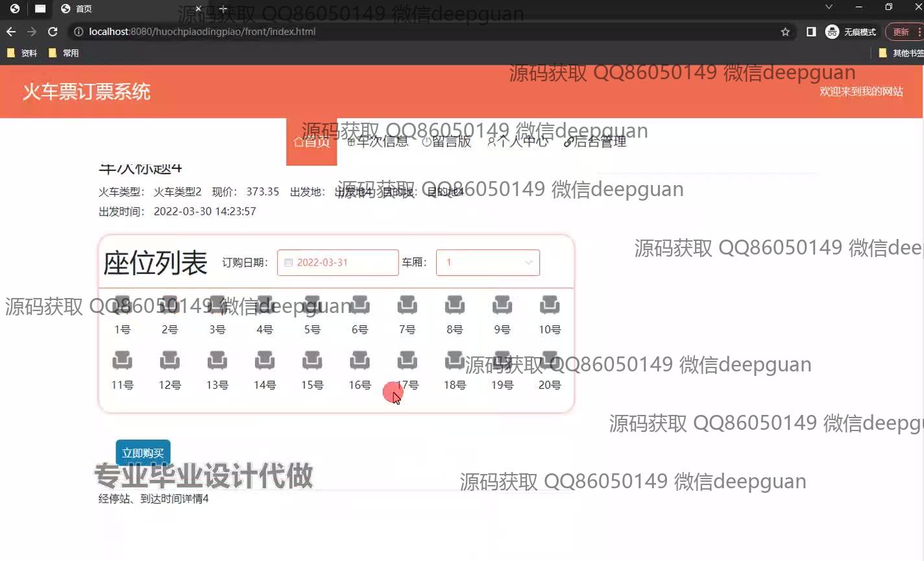
Task: Open the 车厢 carriage dropdown
Action: pyautogui.click(x=487, y=263)
